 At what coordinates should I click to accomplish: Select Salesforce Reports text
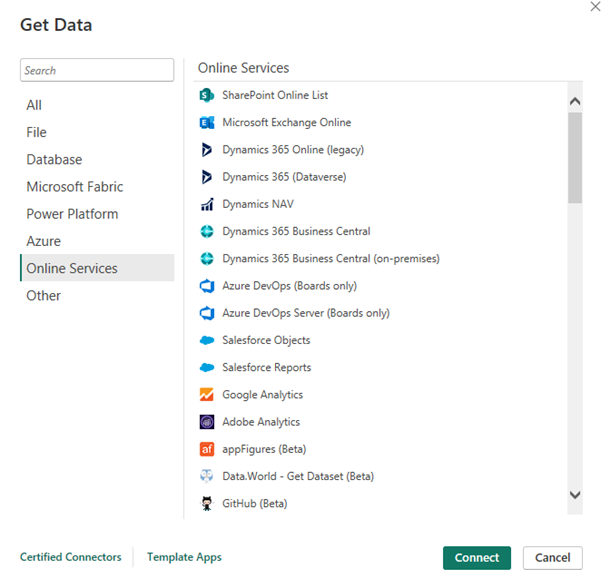266,367
